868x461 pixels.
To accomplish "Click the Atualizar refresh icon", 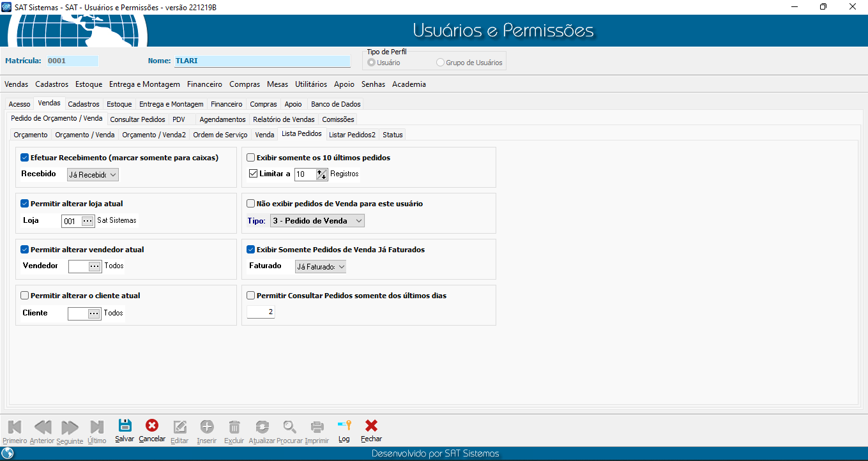I will click(x=261, y=427).
